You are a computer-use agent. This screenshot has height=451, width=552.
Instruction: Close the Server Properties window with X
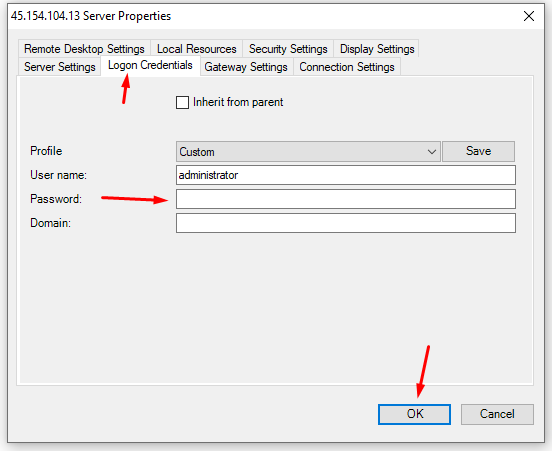[529, 16]
